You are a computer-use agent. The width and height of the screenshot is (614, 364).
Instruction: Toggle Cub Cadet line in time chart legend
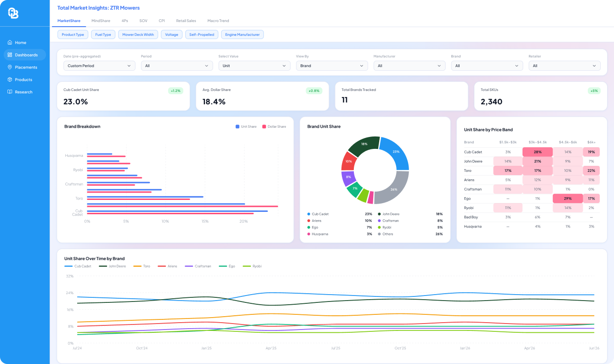pyautogui.click(x=78, y=266)
